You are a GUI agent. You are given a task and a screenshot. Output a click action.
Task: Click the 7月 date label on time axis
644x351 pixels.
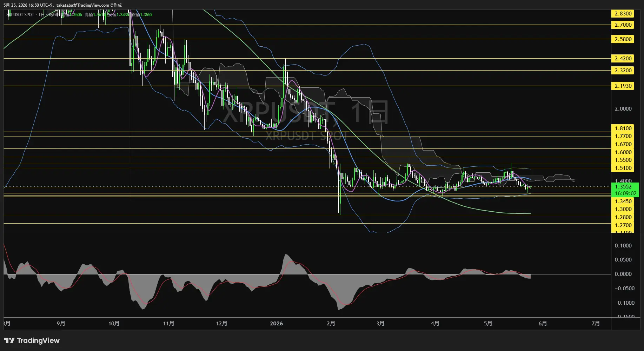[596, 323]
